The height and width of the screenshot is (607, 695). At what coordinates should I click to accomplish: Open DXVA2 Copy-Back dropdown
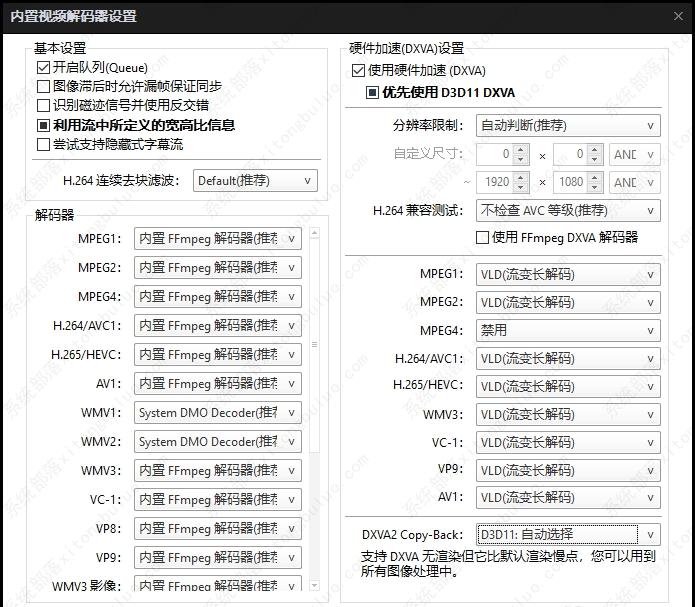tap(567, 534)
